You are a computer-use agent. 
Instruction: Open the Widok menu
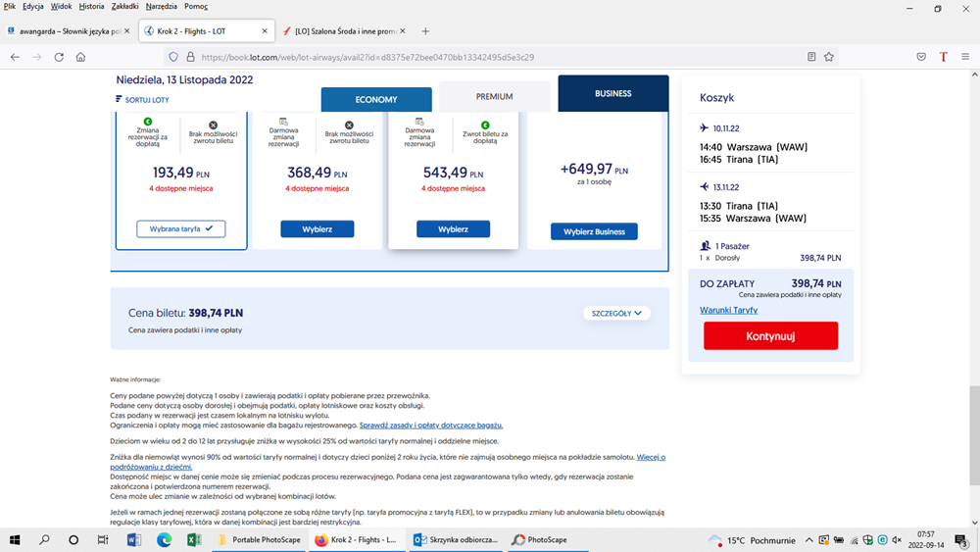coord(61,6)
